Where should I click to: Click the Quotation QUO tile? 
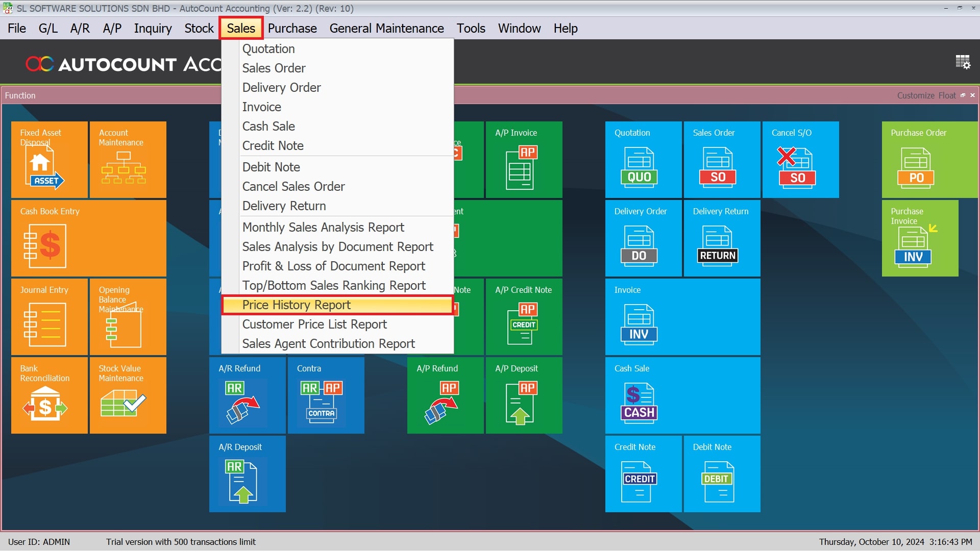[643, 160]
